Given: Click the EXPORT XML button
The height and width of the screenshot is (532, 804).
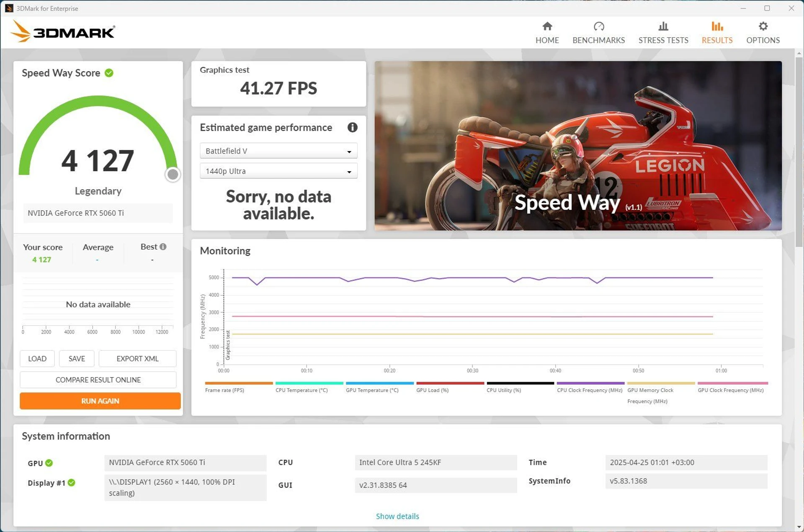Looking at the screenshot, I should [137, 359].
